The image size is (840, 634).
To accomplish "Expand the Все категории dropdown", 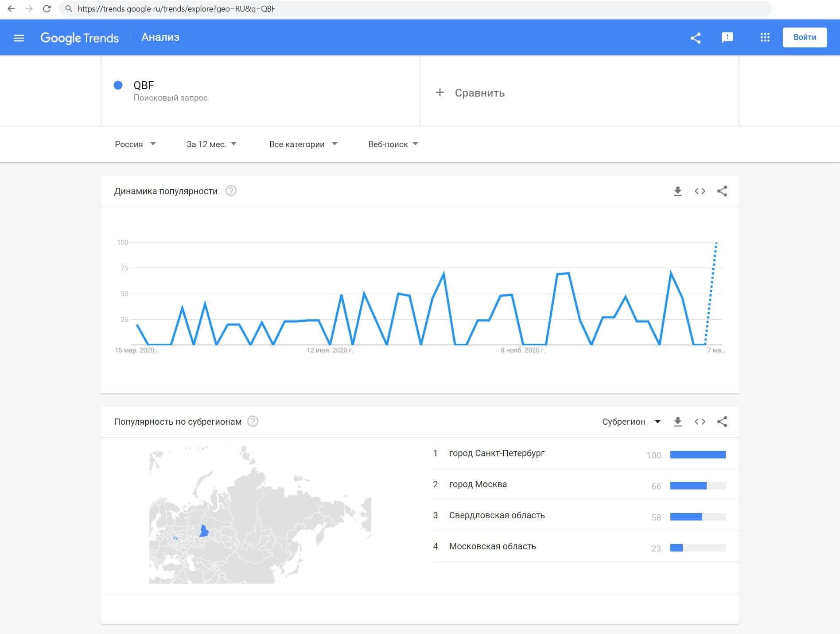I will click(303, 144).
